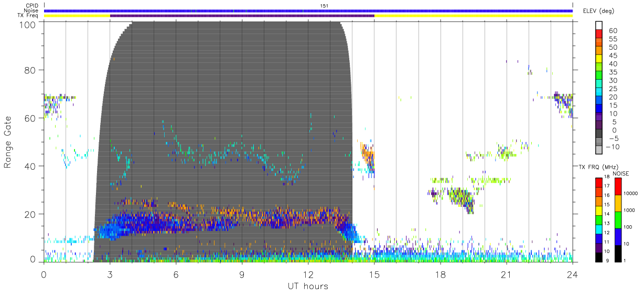
Task: Pick the green swatch in the NOISE colorbar
Action: tap(618, 219)
